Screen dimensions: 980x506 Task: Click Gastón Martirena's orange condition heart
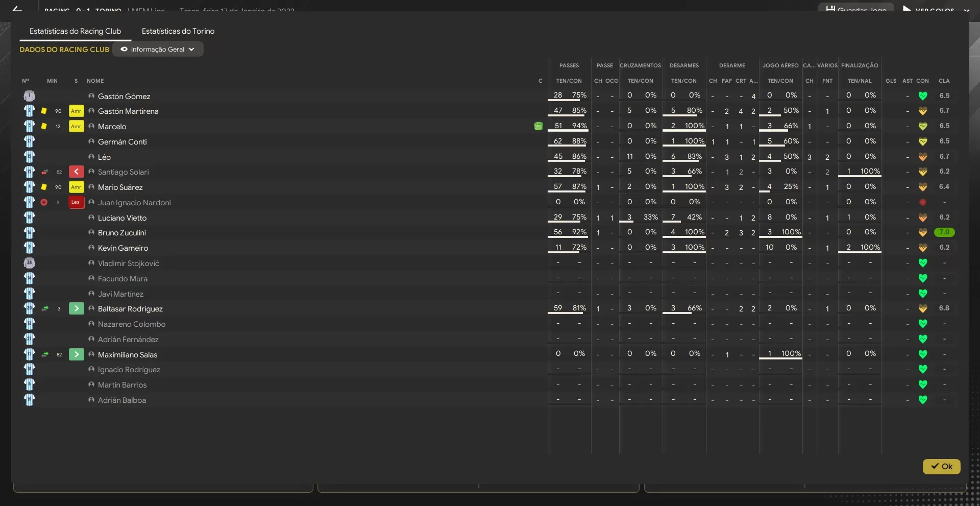click(x=922, y=111)
